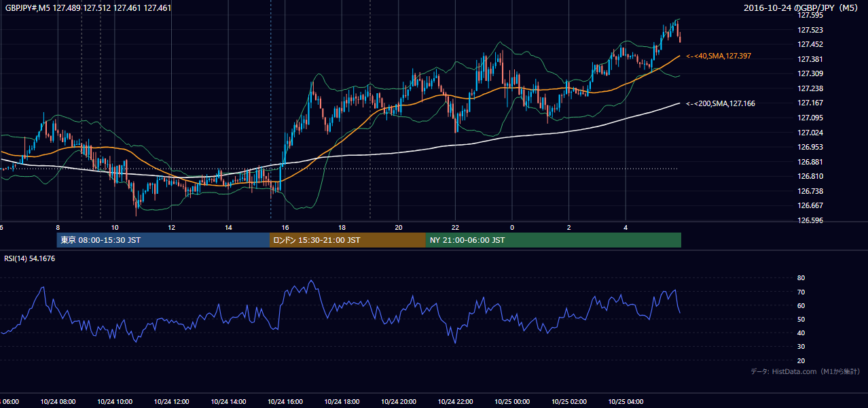Click the RSI 40 level label
This screenshot has width=868, height=408.
(x=801, y=333)
